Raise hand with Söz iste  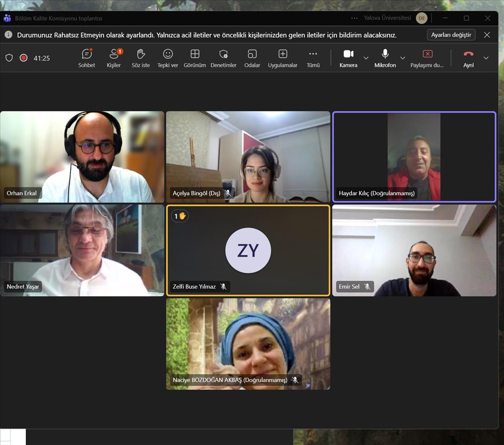141,57
